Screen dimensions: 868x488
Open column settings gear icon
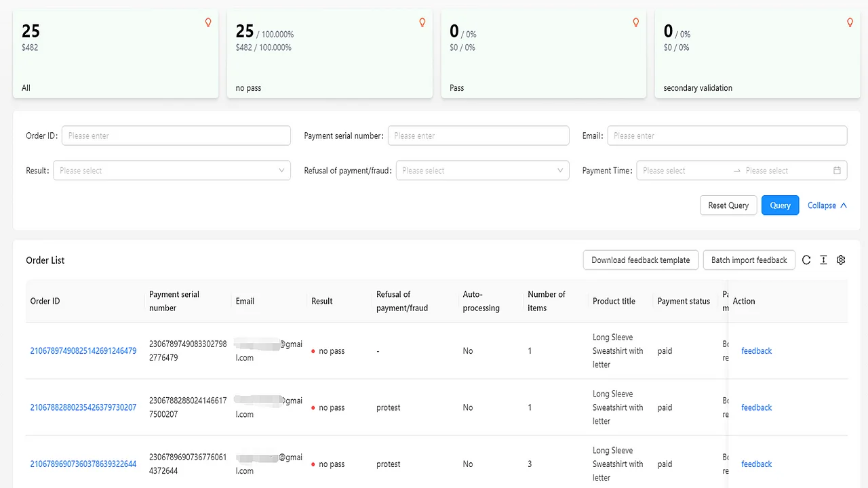pos(841,260)
